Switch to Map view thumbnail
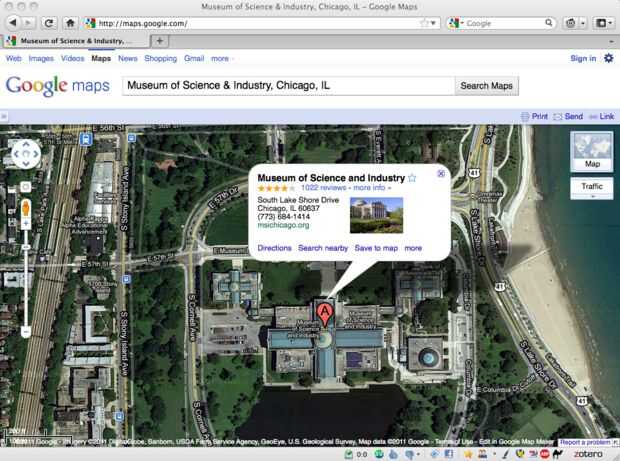 click(x=592, y=152)
